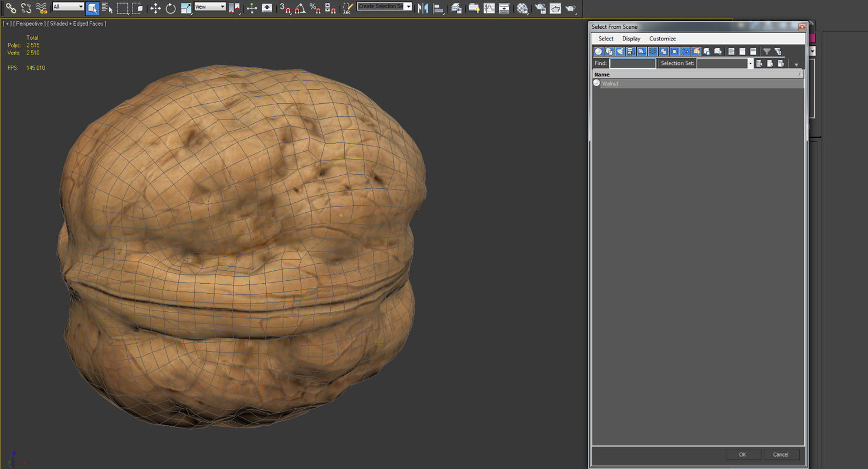Click Select Invert icon in dialog
The height and width of the screenshot is (469, 868).
(x=753, y=52)
